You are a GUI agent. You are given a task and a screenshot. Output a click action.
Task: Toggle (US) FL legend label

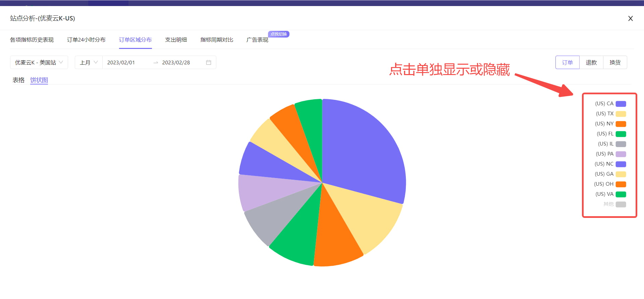pos(605,134)
